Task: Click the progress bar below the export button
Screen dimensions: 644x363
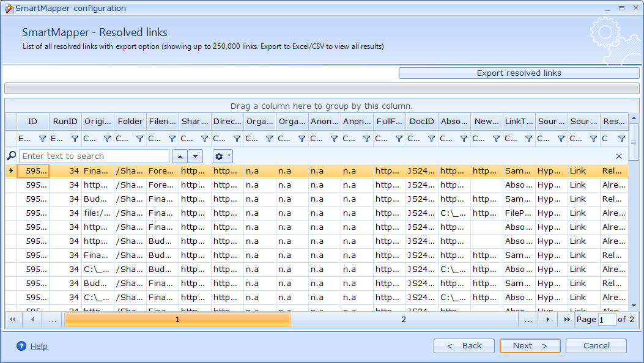Action: tap(322, 88)
